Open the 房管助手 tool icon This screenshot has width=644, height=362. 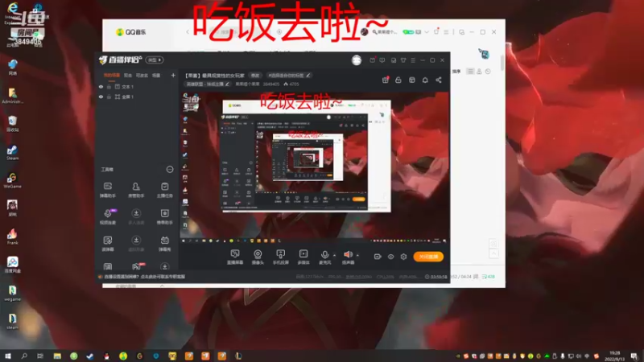(x=136, y=190)
